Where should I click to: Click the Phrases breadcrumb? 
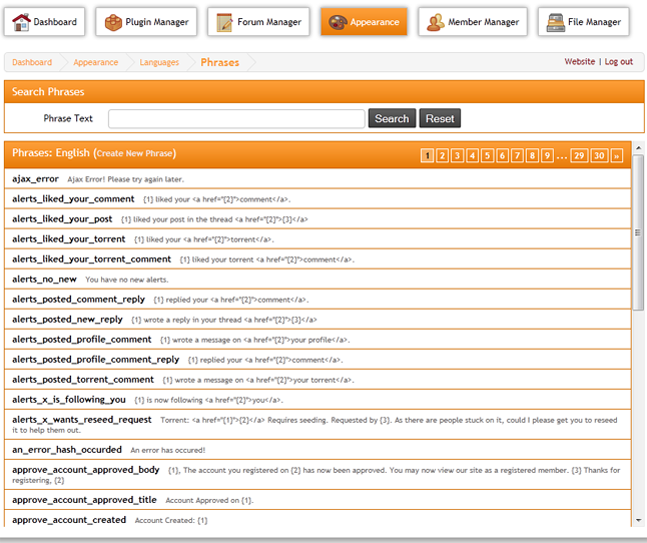click(220, 62)
